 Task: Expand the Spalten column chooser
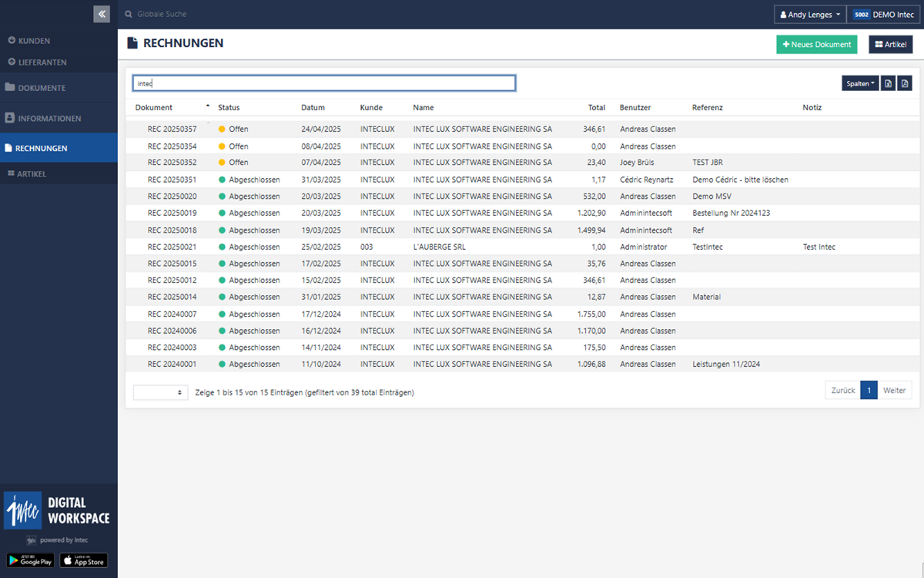[x=860, y=83]
